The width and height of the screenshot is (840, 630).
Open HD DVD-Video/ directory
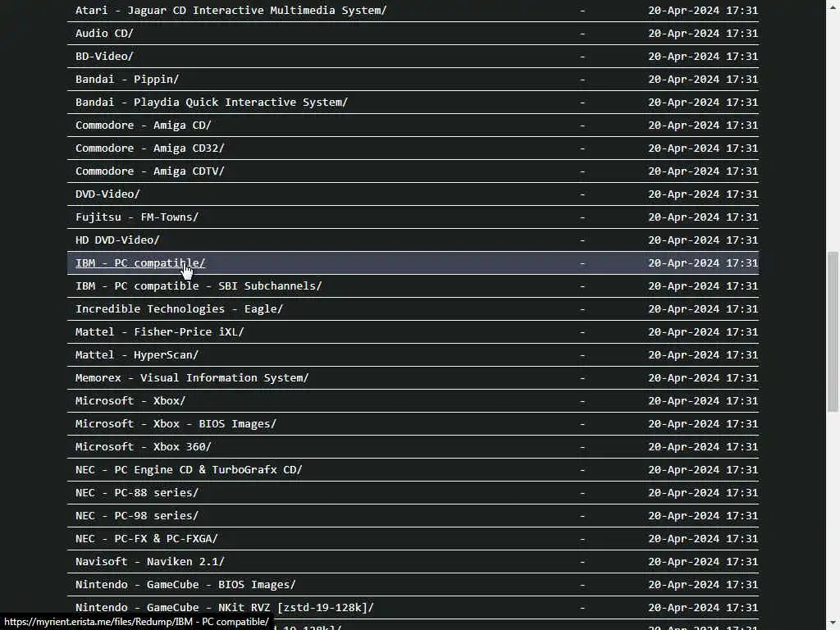117,240
